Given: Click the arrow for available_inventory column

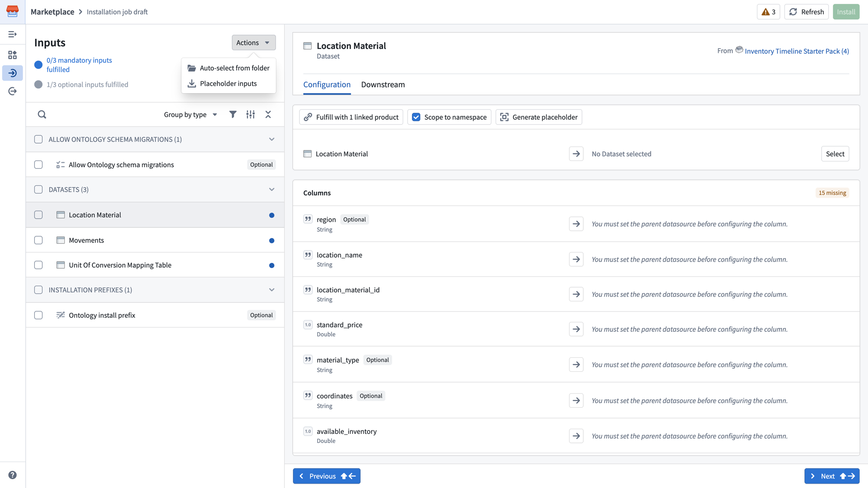Looking at the screenshot, I should pyautogui.click(x=576, y=436).
